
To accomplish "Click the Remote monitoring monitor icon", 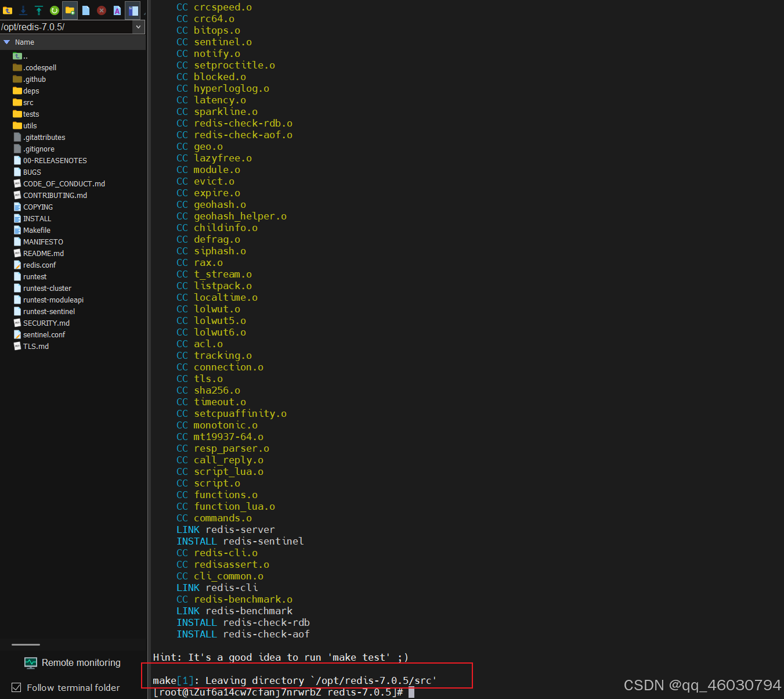I will tap(31, 663).
